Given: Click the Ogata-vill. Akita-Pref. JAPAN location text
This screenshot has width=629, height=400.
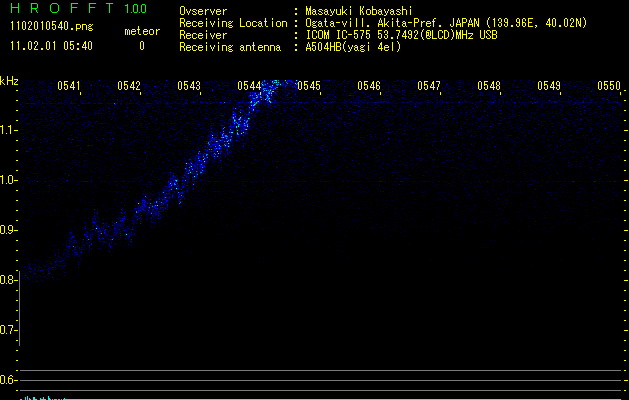Looking at the screenshot, I should coord(446,23).
